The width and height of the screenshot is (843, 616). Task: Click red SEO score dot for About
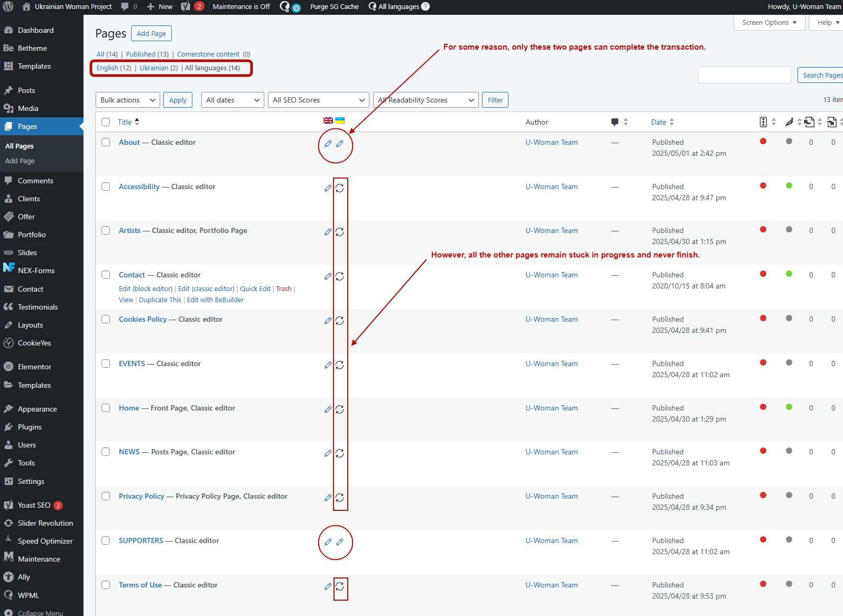tap(763, 141)
